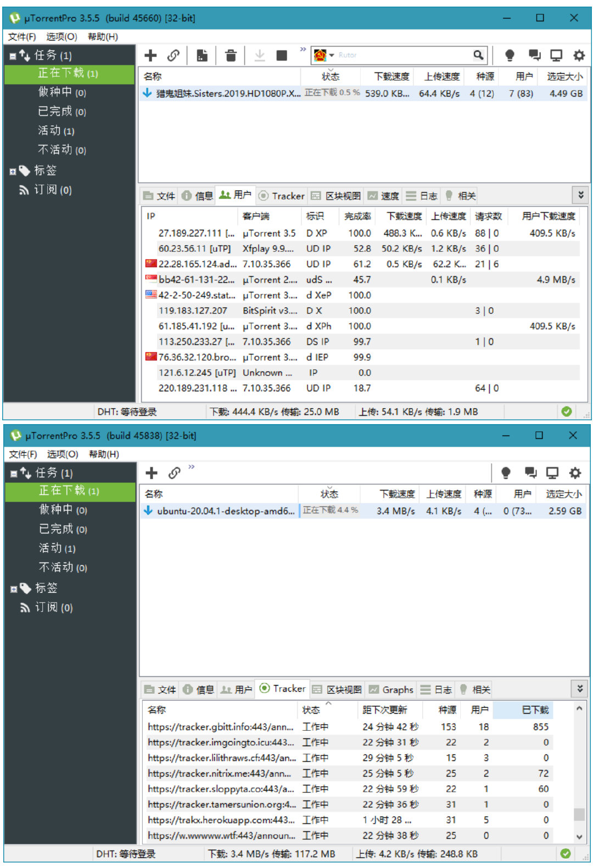Expand the 标签 tree node in build 45660 sidebar
This screenshot has height=868, width=593.
click(x=13, y=172)
